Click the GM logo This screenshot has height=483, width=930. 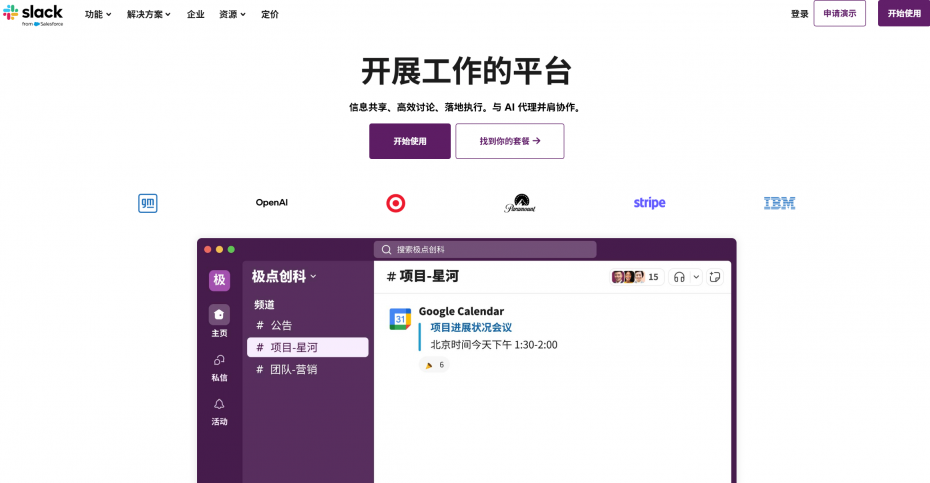coord(148,203)
